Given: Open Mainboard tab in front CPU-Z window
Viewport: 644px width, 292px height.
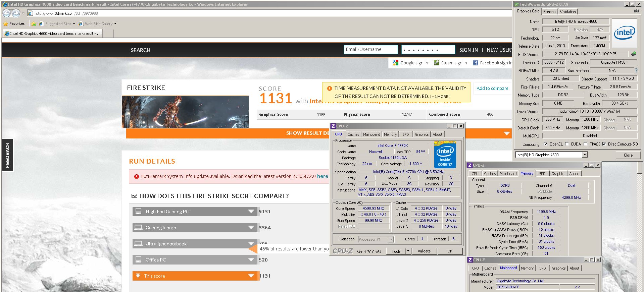Looking at the screenshot, I should click(x=371, y=134).
